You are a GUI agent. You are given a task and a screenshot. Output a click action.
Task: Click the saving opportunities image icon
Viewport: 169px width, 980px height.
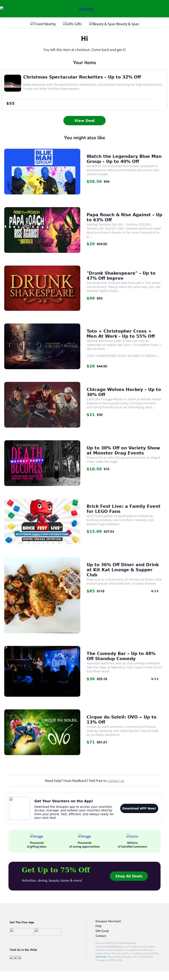[x=84, y=836]
